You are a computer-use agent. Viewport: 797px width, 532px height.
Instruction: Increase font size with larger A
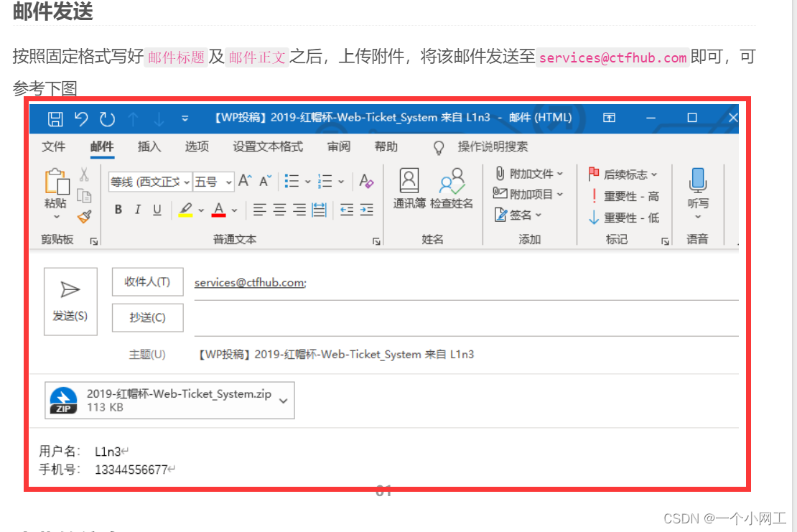(x=245, y=180)
